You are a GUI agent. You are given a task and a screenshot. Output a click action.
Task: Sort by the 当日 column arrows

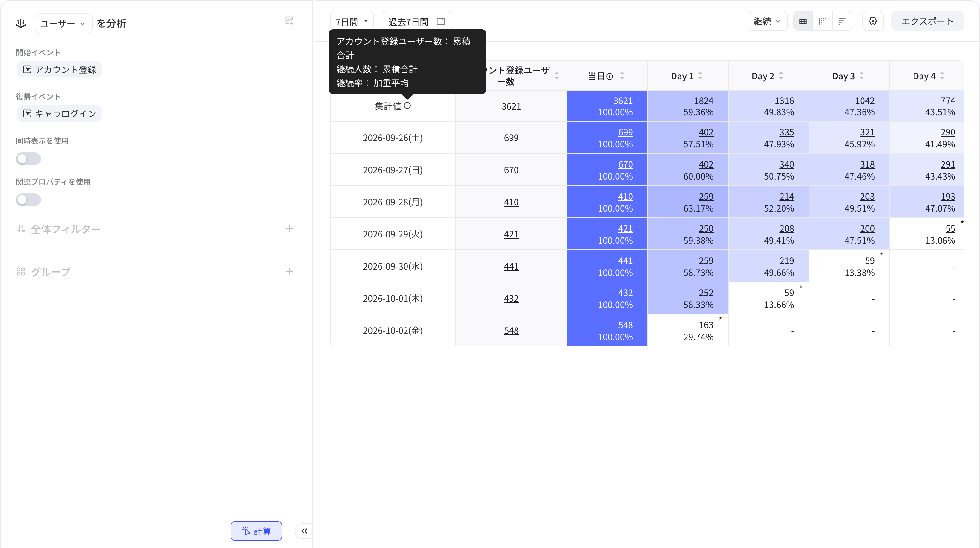[x=622, y=76]
